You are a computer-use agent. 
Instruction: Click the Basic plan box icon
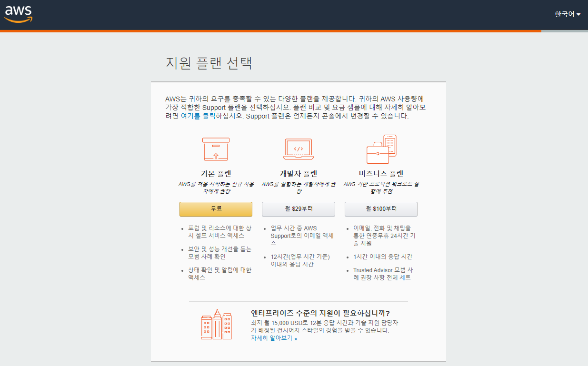click(x=216, y=149)
